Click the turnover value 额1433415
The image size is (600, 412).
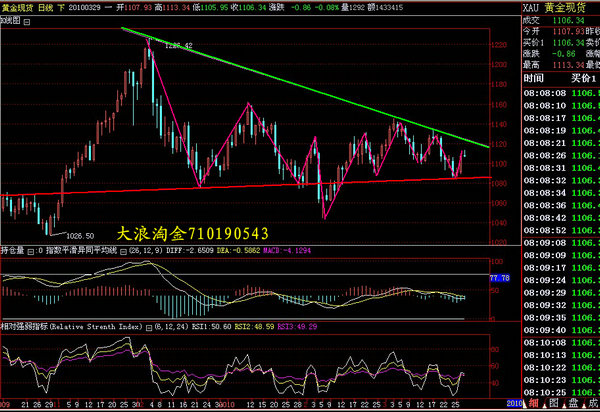[x=385, y=8]
